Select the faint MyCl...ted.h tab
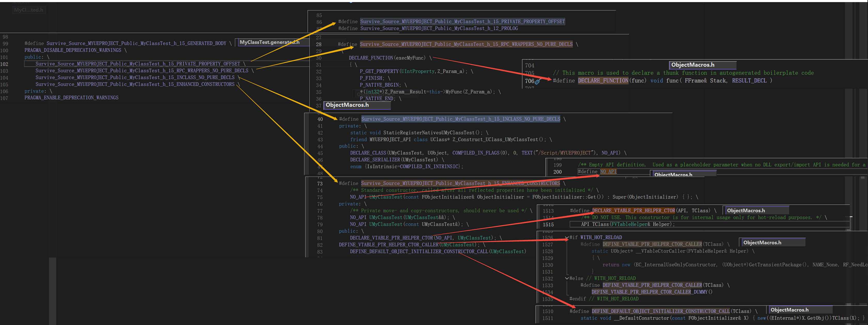The width and height of the screenshot is (868, 325). (29, 10)
